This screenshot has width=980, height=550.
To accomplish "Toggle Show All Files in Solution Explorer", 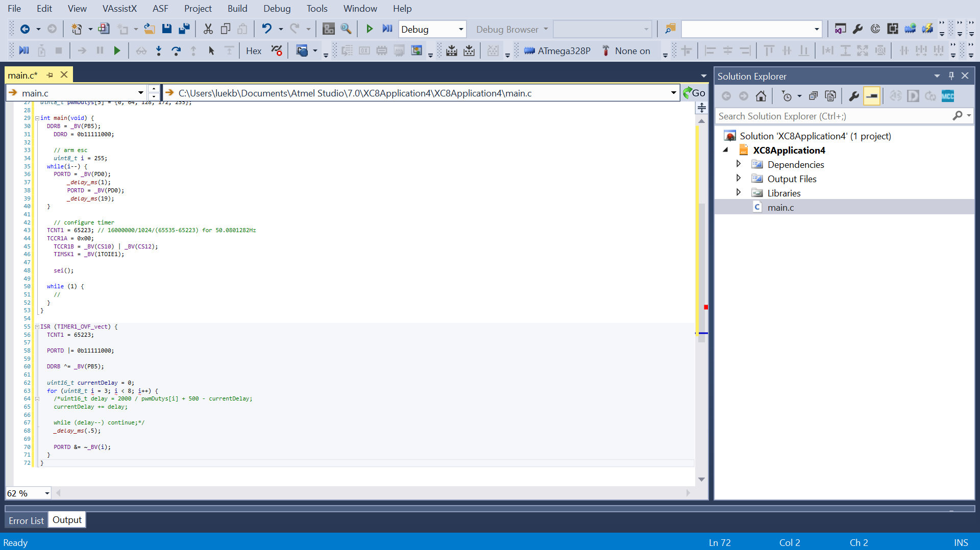I will pos(830,96).
